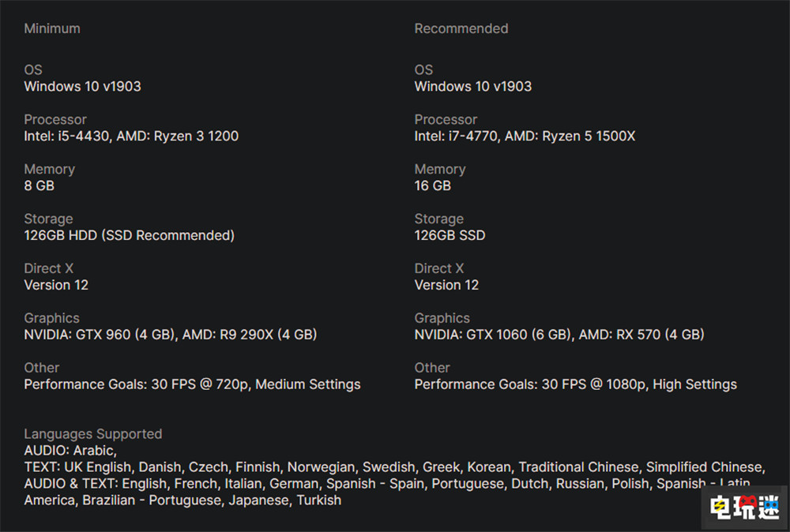Click the TEXT: UK English languages line
The height and width of the screenshot is (532, 790).
point(394,467)
